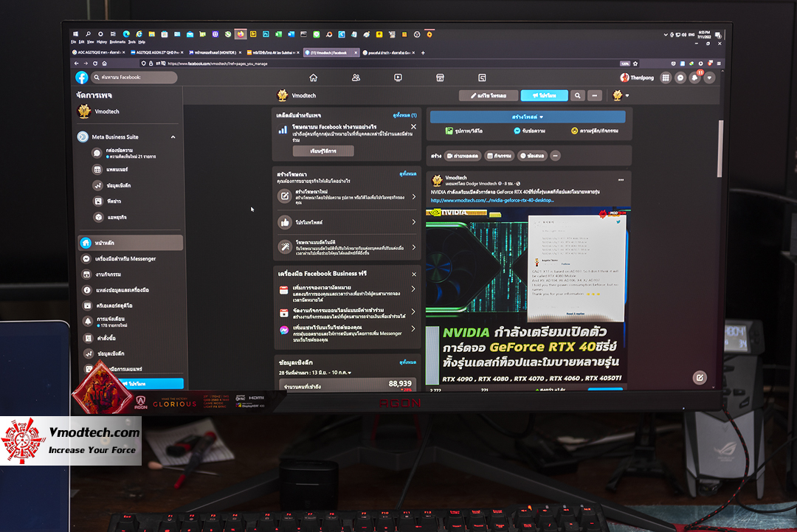Reload the page with browser refresh icon
Image resolution: width=797 pixels, height=532 pixels.
(x=95, y=63)
